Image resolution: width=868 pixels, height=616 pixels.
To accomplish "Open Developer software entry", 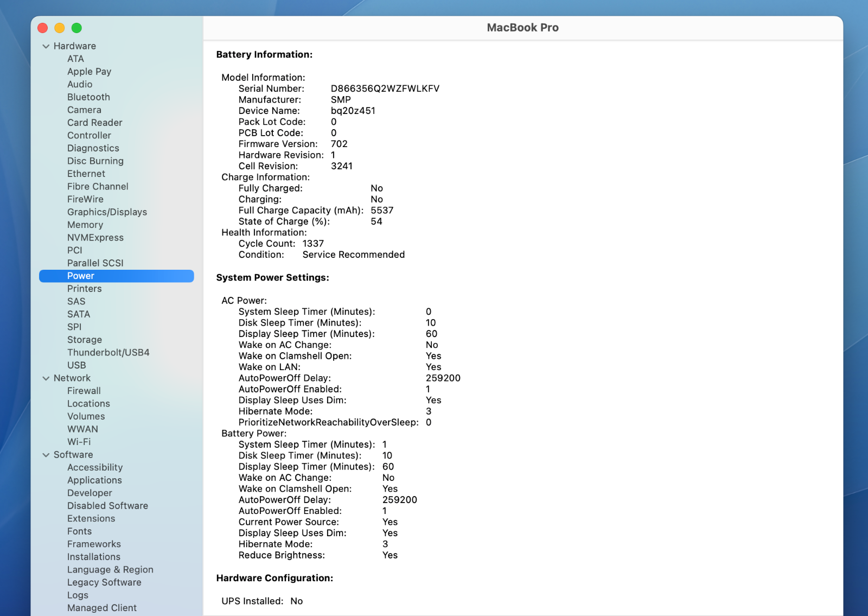I will (90, 493).
